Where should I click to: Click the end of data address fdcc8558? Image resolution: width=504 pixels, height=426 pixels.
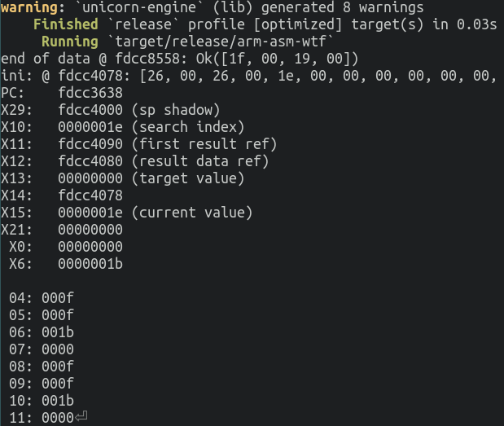click(147, 59)
